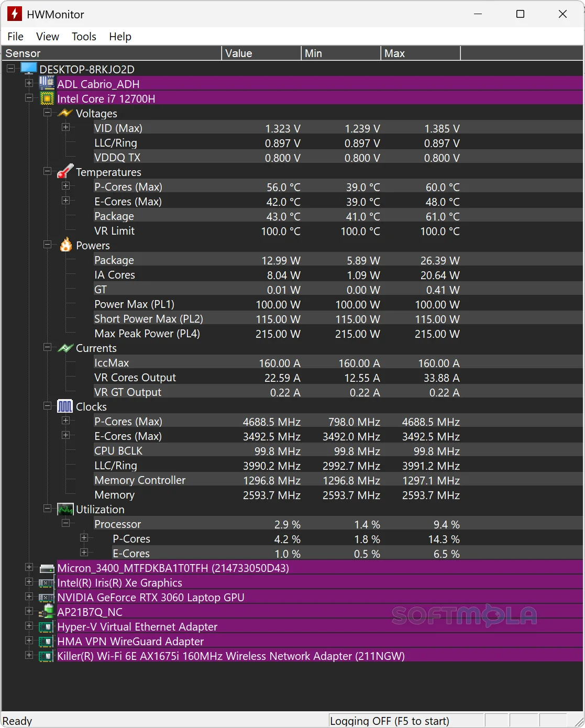This screenshot has height=728, width=585.
Task: Expand the NVIDIA GeForce RTX 3060 node
Action: coord(29,597)
